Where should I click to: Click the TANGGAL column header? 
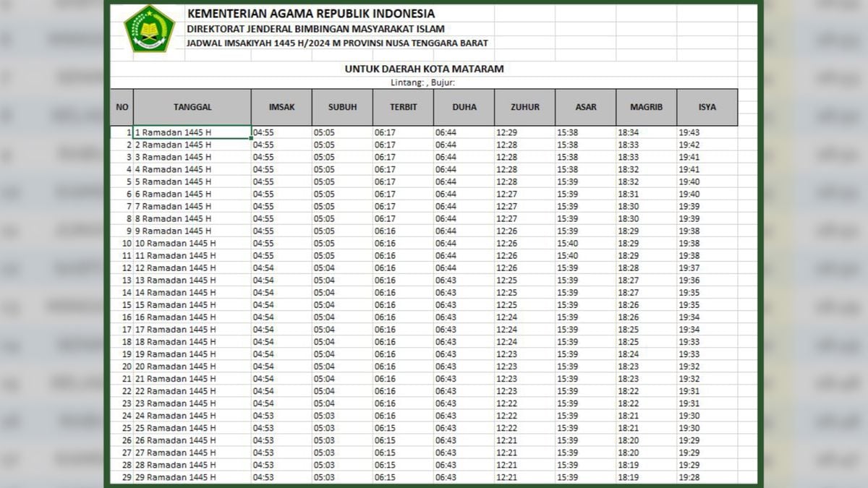click(192, 107)
